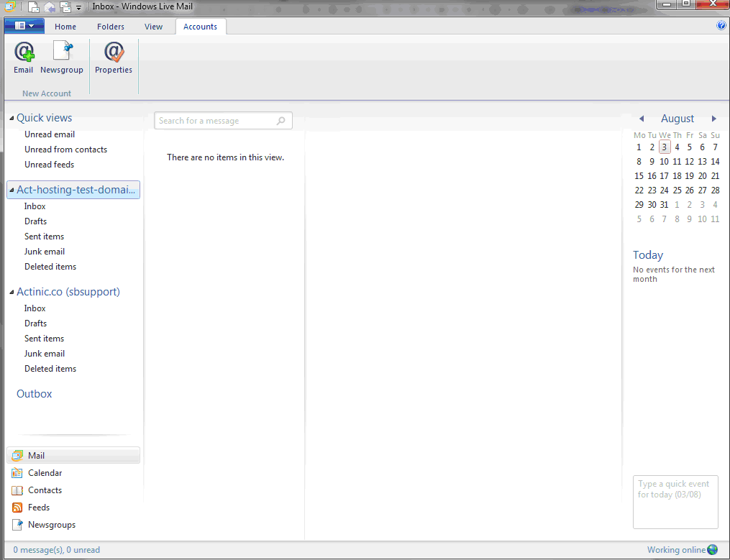This screenshot has width=730, height=560.
Task: Click the Search for a message field
Action: click(x=216, y=121)
